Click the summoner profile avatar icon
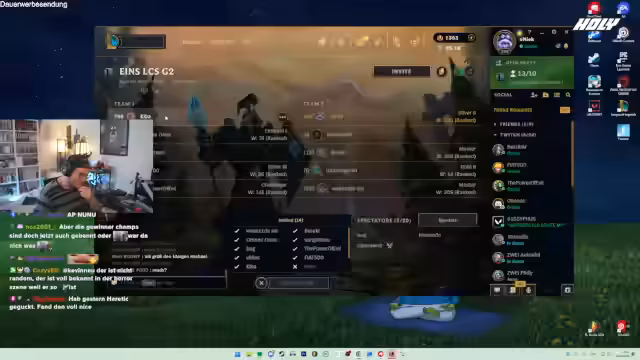The height and width of the screenshot is (360, 640). pos(504,41)
